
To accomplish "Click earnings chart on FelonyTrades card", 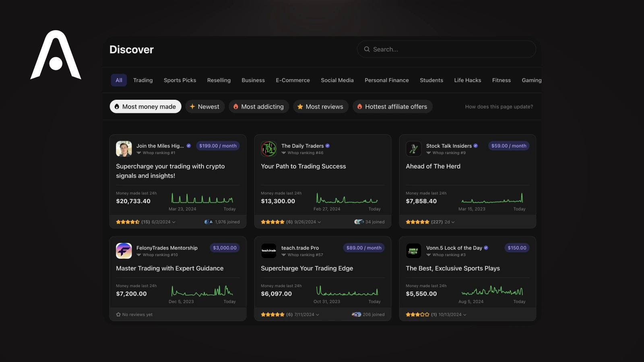I will tap(202, 291).
